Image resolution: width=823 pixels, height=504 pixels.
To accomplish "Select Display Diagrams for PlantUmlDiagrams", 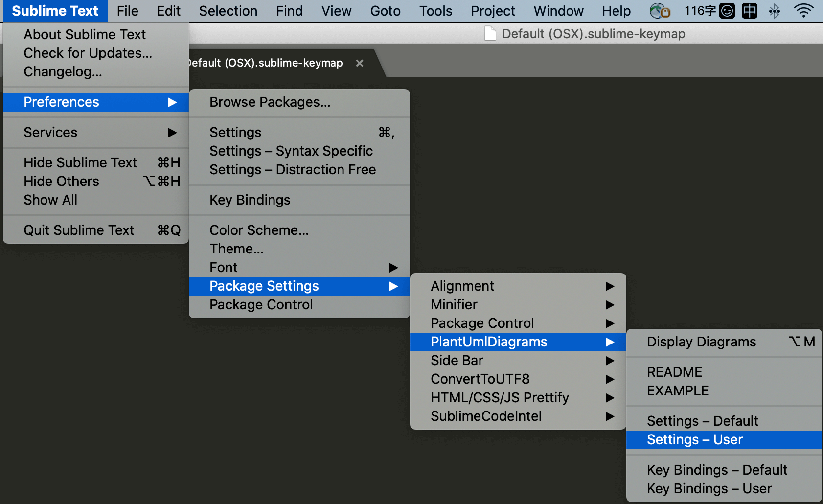I will click(701, 342).
